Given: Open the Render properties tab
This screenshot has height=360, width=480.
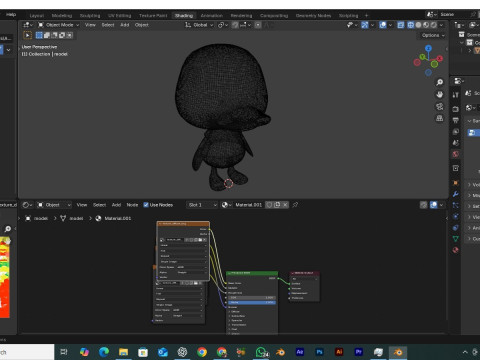Looking at the screenshot, I should (456, 109).
